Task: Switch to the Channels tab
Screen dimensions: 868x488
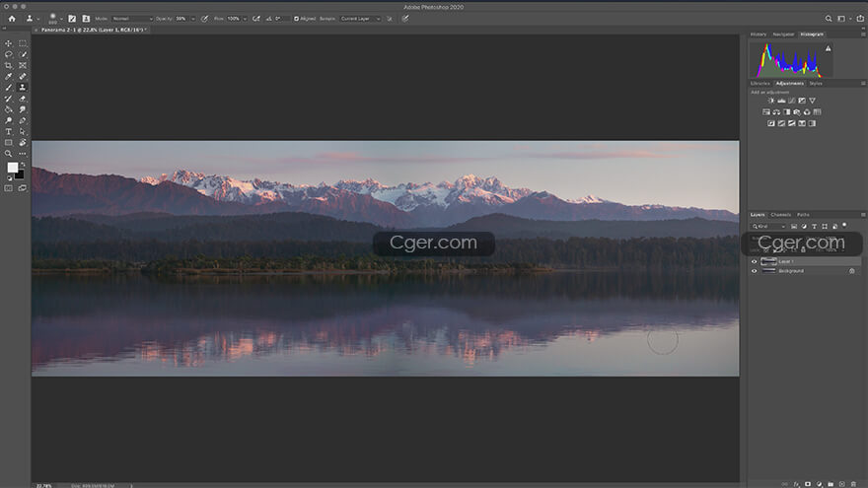Action: [x=780, y=215]
